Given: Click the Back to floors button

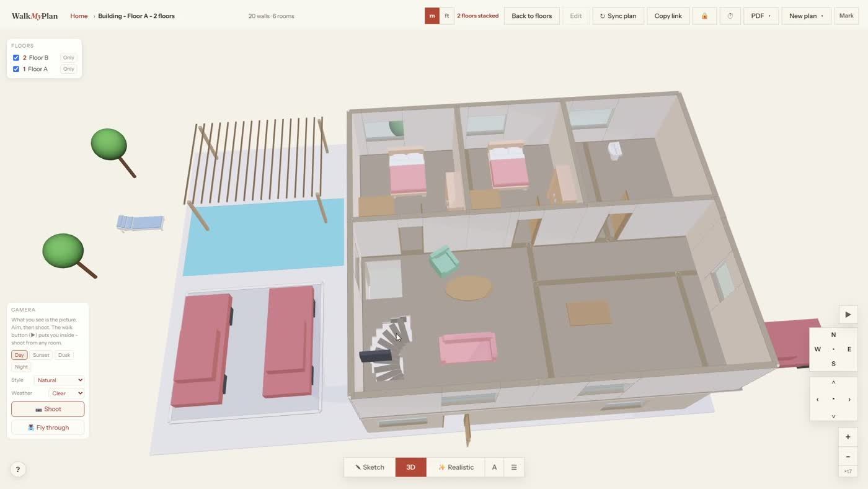Looking at the screenshot, I should pyautogui.click(x=531, y=16).
